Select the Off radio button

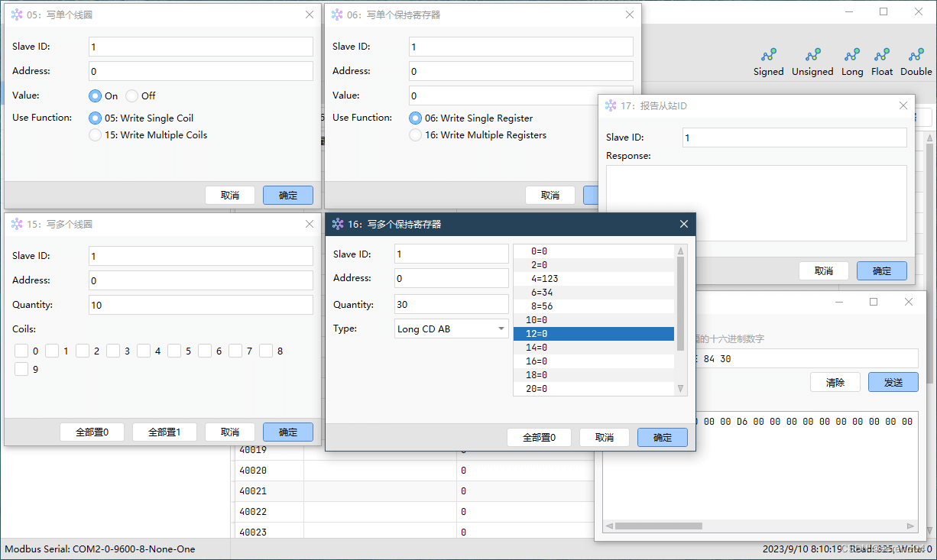[x=131, y=95]
